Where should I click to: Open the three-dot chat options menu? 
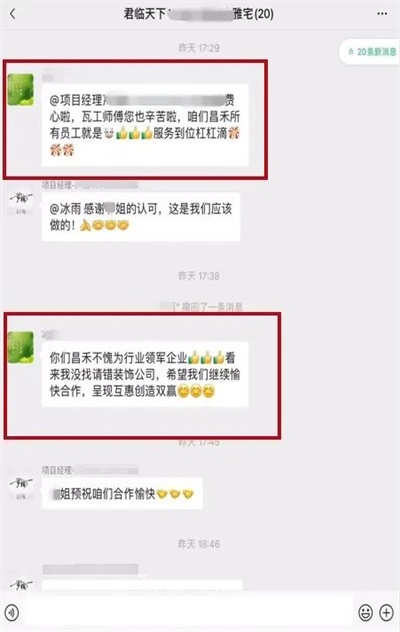(382, 14)
